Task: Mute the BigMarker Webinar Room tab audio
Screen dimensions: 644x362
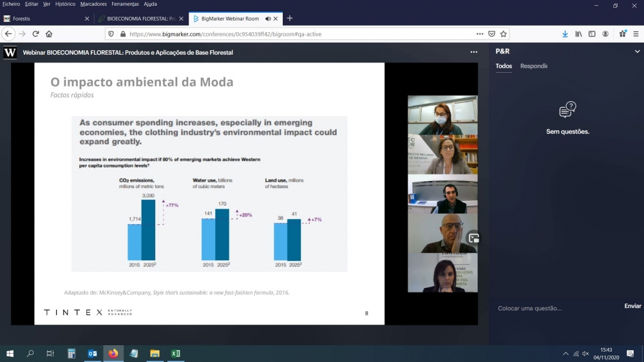Action: 268,19
